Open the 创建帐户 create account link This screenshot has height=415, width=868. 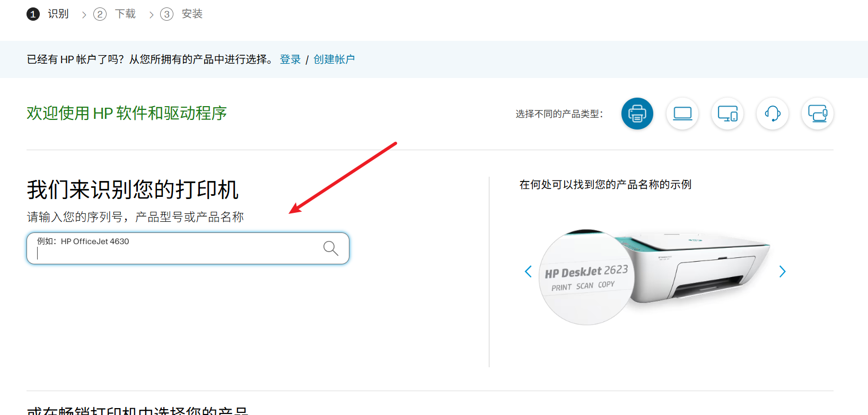click(334, 59)
